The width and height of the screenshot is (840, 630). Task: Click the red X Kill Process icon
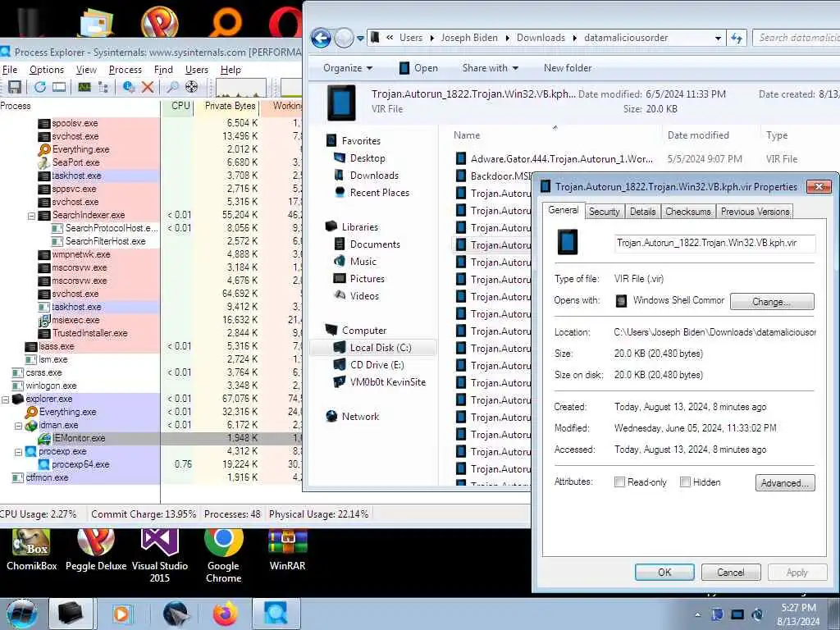tap(148, 87)
